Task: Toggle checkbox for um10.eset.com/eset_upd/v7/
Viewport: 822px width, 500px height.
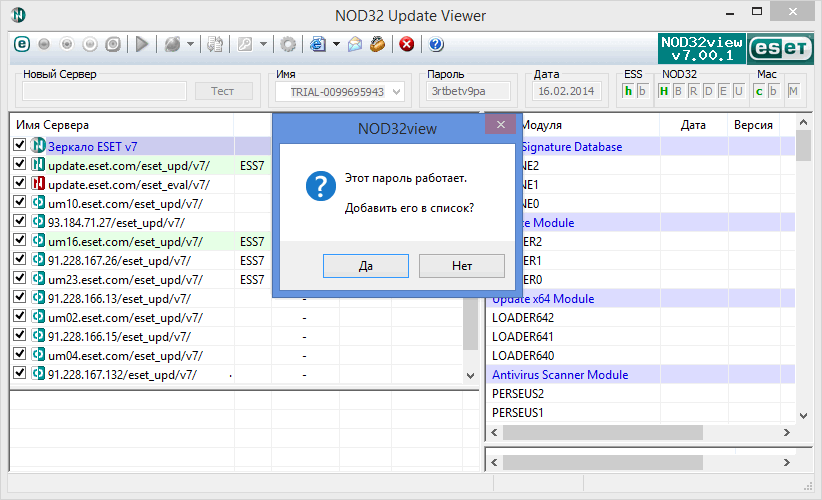Action: click(x=20, y=203)
